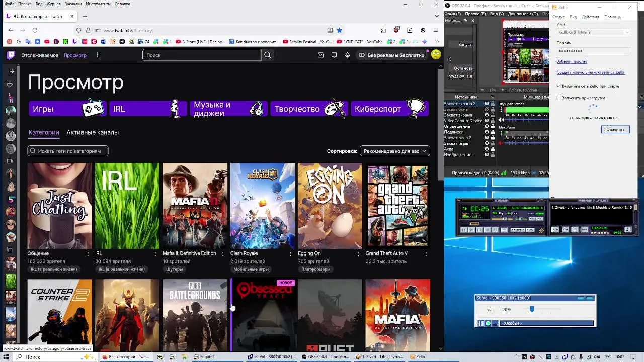Click Без рекламы бесплатно button
This screenshot has height=362, width=644.
pos(391,55)
